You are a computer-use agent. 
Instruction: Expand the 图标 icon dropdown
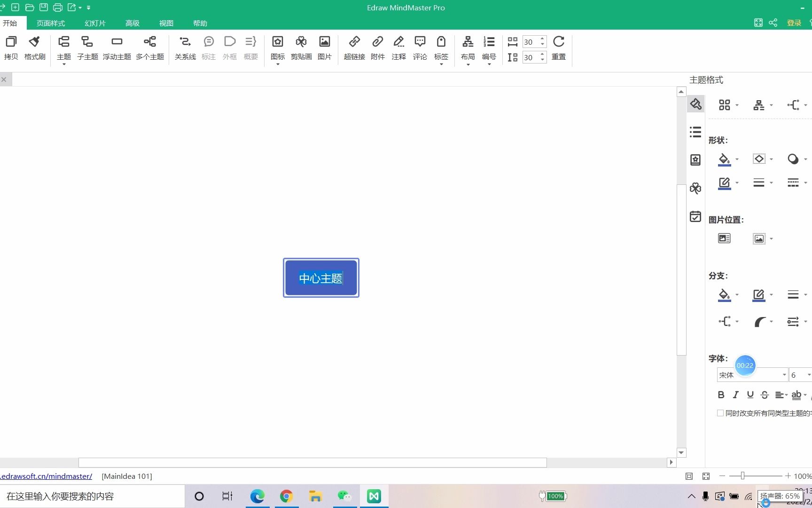tap(278, 64)
